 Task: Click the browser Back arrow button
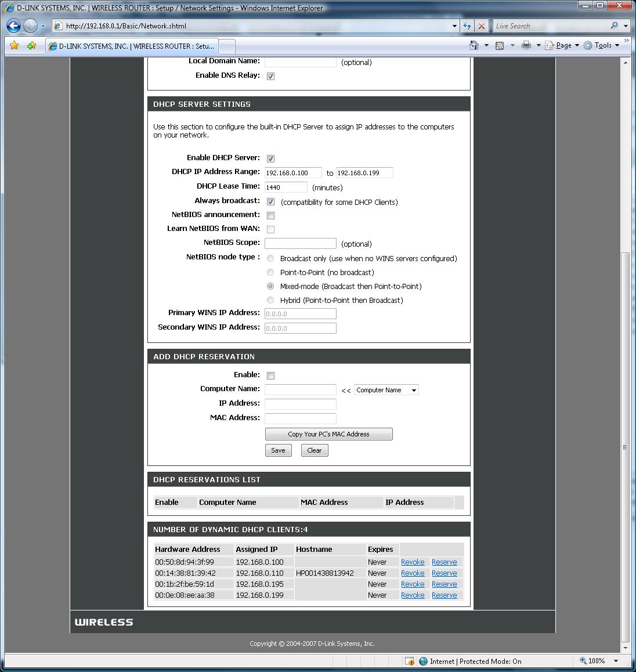pos(14,26)
